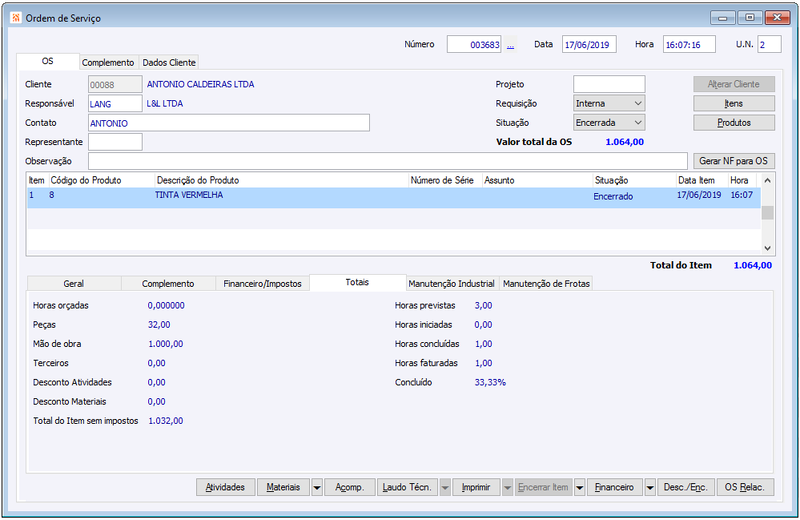Open the Financeiro/Impostos tab
Viewport: 800px width, 520px height.
click(262, 284)
